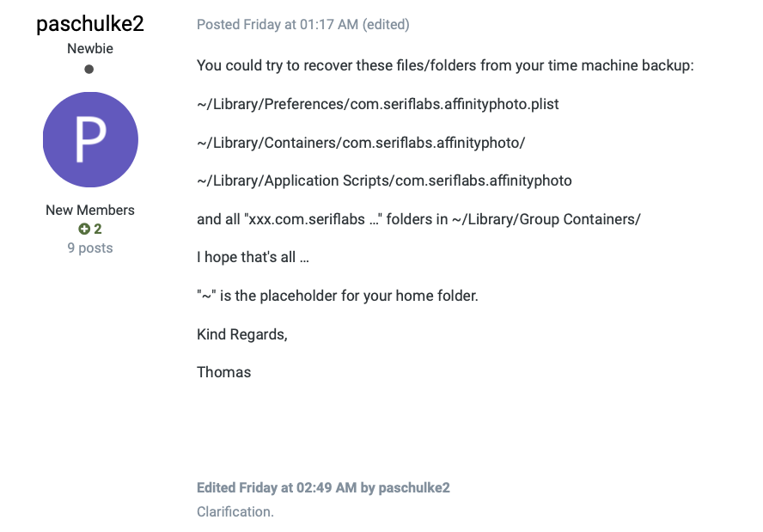Click the Group Containers folders sentence
The height and width of the screenshot is (532, 763).
pos(419,219)
